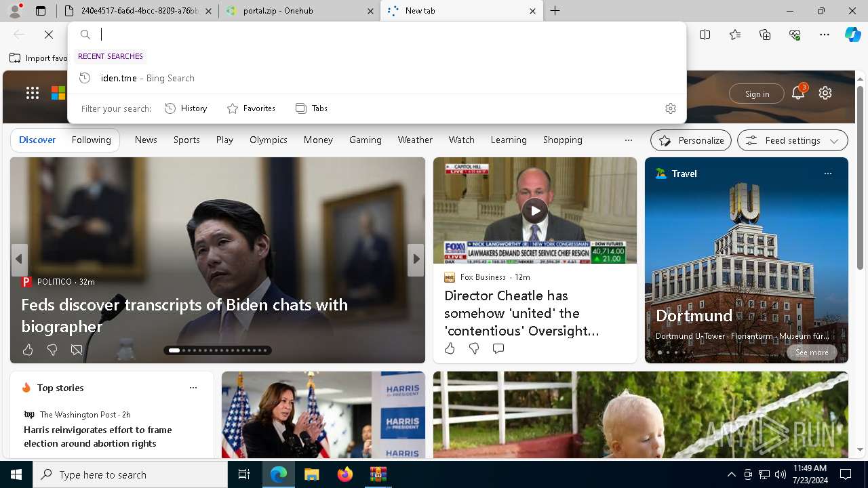Open the Copilot sidebar icon

(x=853, y=35)
